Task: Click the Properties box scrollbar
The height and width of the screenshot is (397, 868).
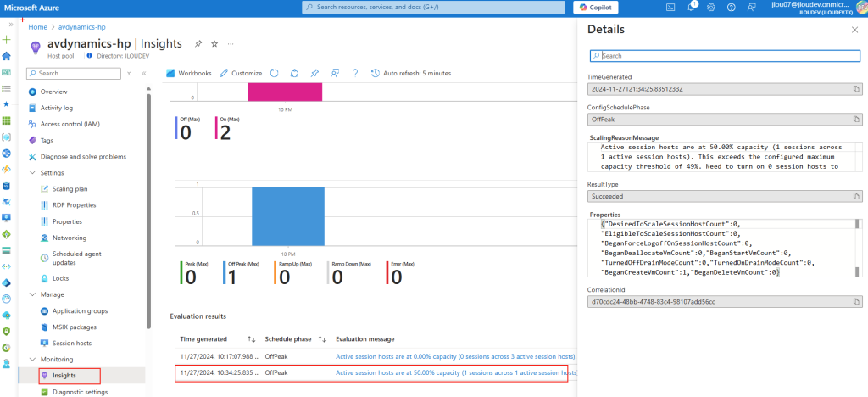Action: 858,248
